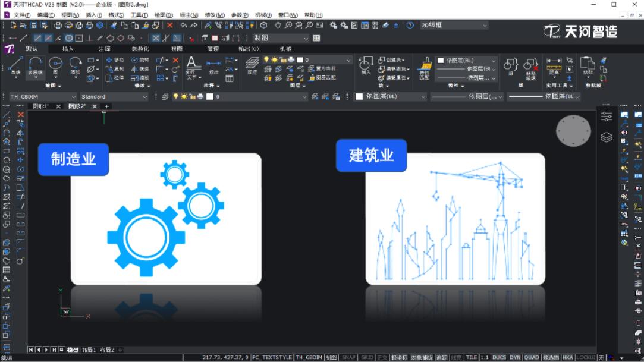Open the 2D线框 visual style dropdown
Viewport: 644px width, 362px height.
pyautogui.click(x=454, y=26)
